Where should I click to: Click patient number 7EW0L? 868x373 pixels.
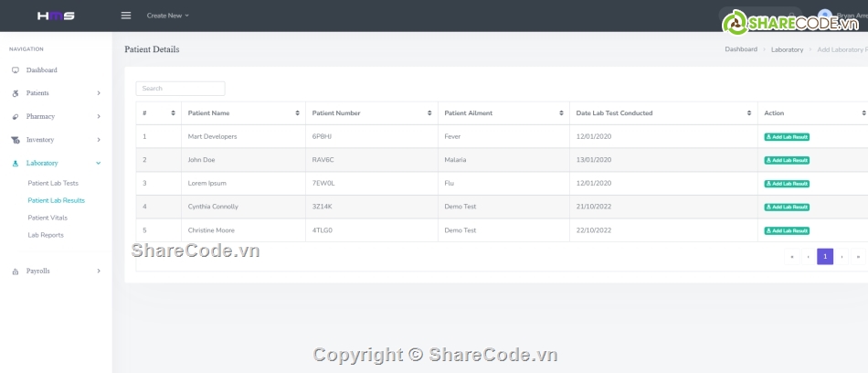[x=323, y=183]
